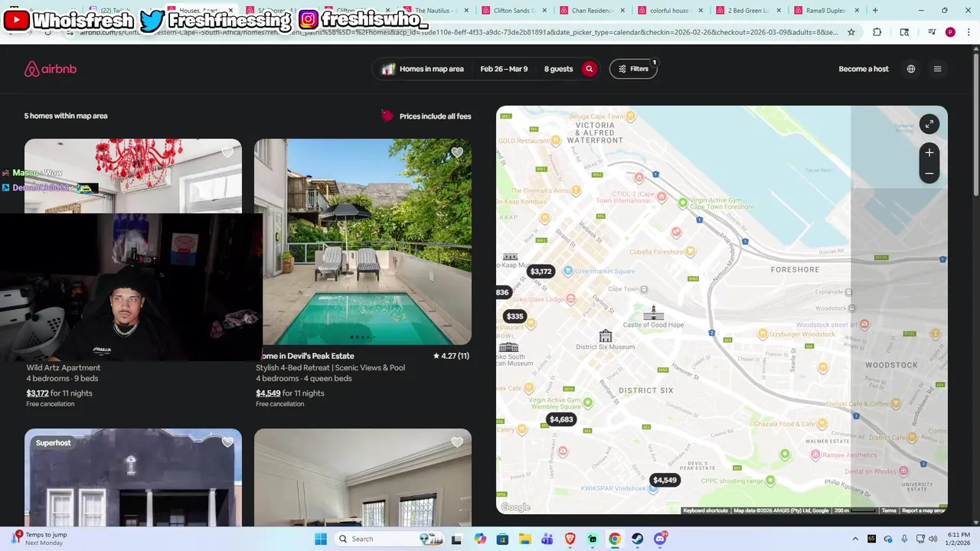Image resolution: width=980 pixels, height=551 pixels.
Task: Close the Rama9 Duplex tab
Action: [857, 11]
